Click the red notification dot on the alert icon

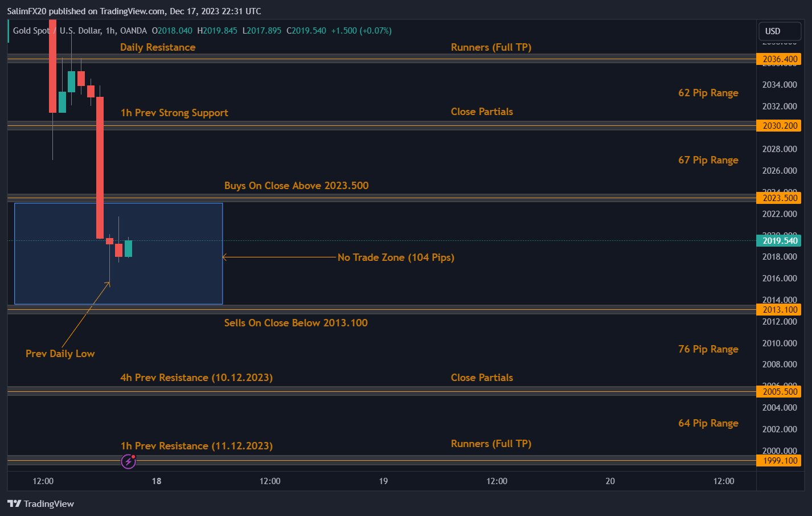coord(133,457)
